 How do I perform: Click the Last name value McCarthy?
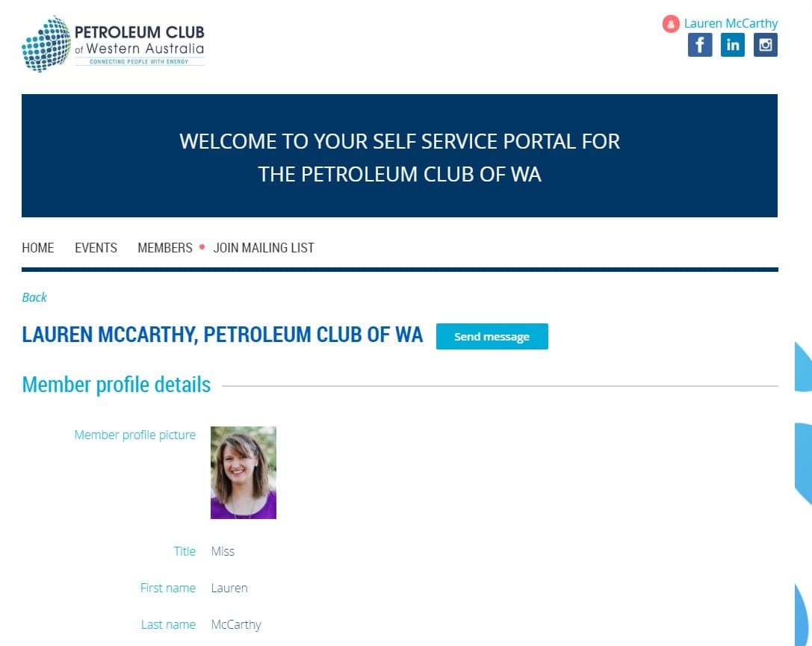(236, 624)
